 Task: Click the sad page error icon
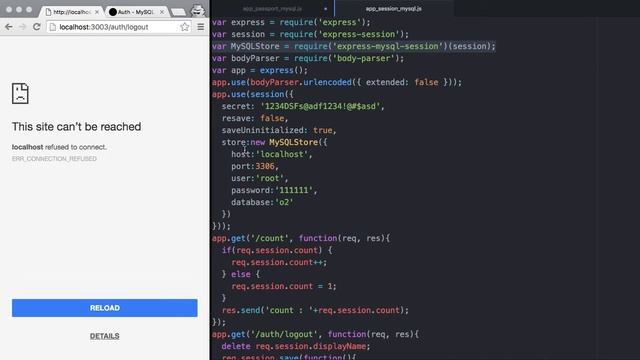tap(20, 93)
